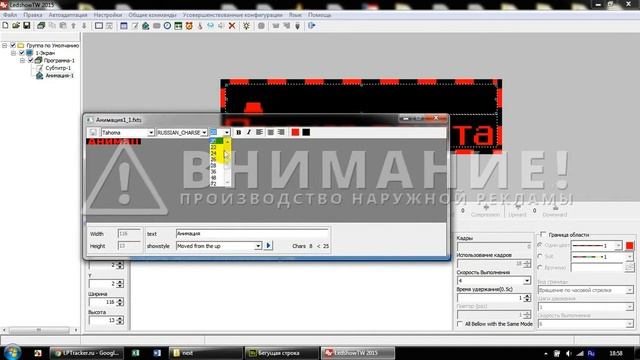The image size is (640, 360).
Task: Click the blue calendar/table toolbar icon
Action: tap(124, 26)
